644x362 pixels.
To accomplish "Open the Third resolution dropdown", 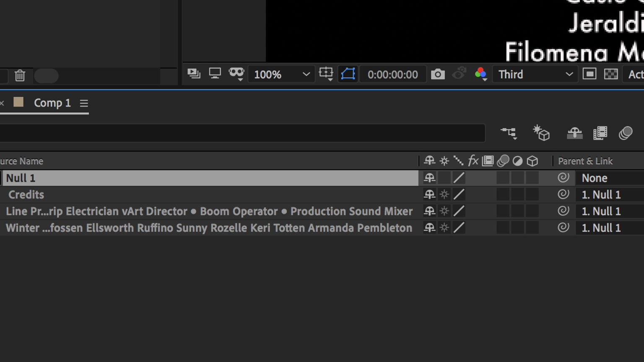I will [535, 74].
